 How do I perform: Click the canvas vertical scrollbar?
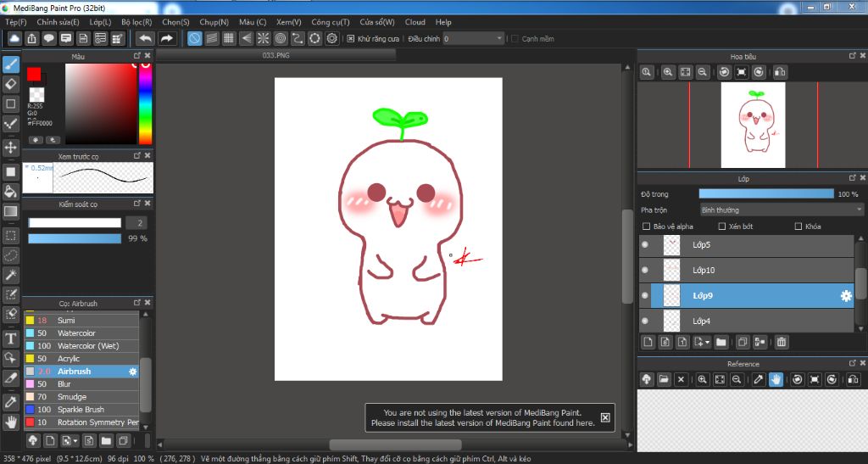point(627,256)
